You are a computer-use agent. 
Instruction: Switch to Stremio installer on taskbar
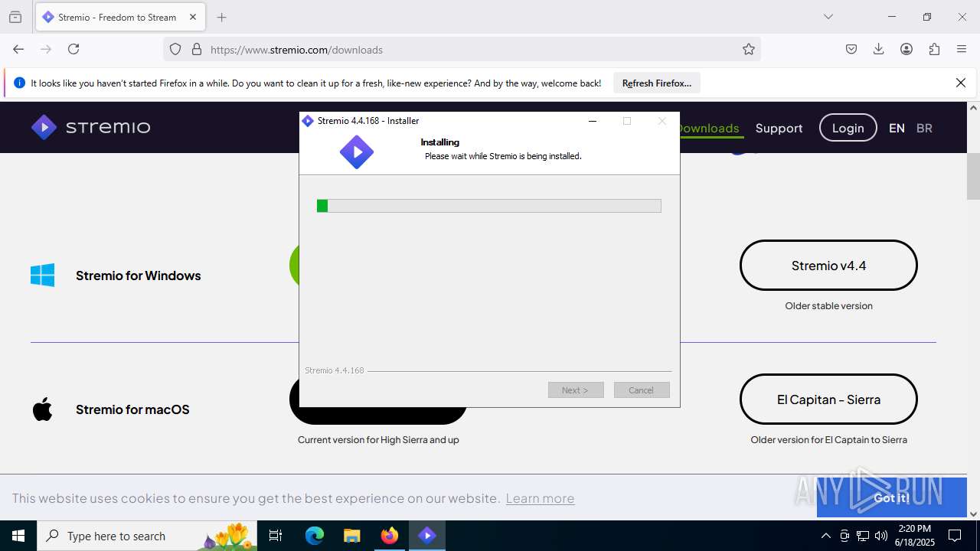427,536
